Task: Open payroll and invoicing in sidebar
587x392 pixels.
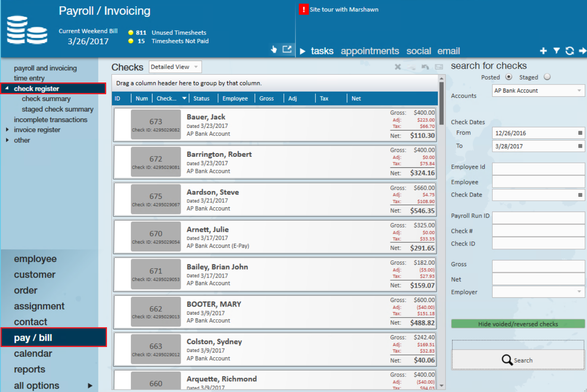Action: [x=45, y=68]
